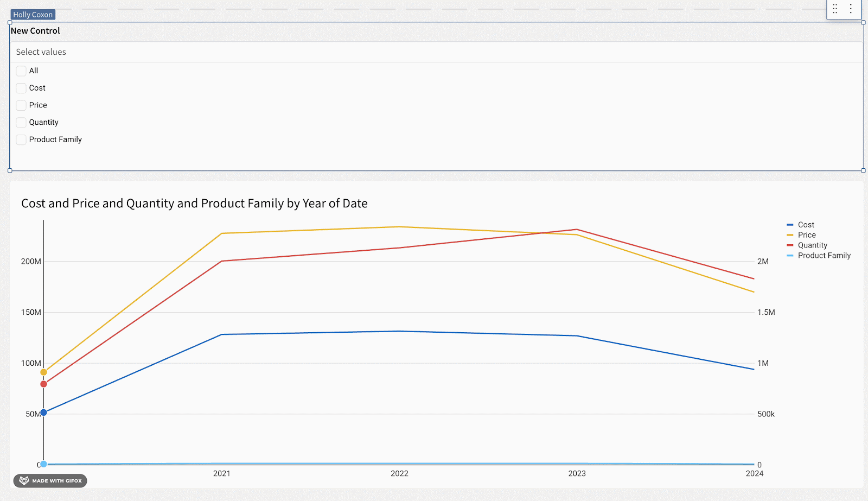
Task: Enable the Cost checkbox
Action: (21, 88)
